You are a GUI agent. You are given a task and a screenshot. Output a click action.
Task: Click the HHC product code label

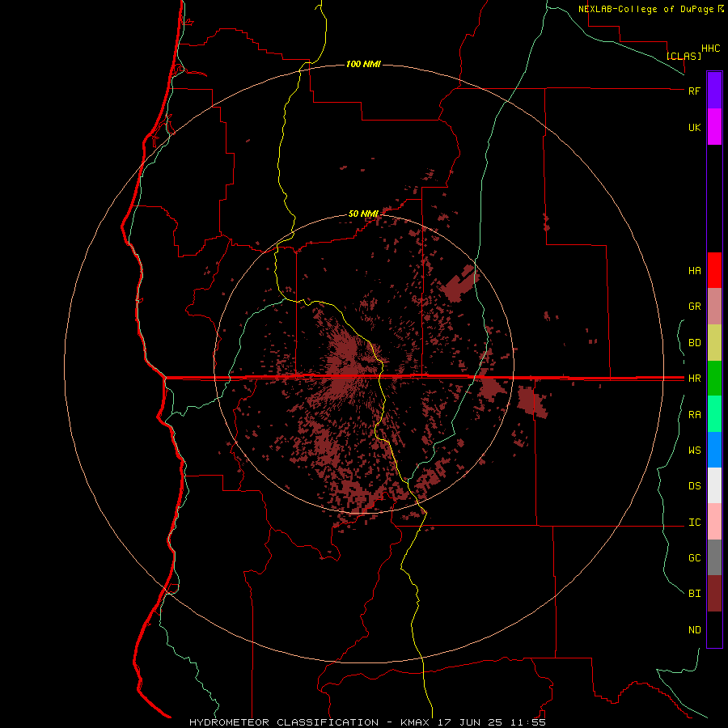point(710,49)
